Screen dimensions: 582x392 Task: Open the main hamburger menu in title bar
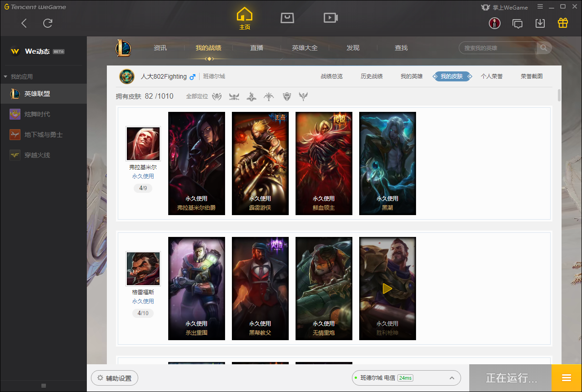coord(540,7)
